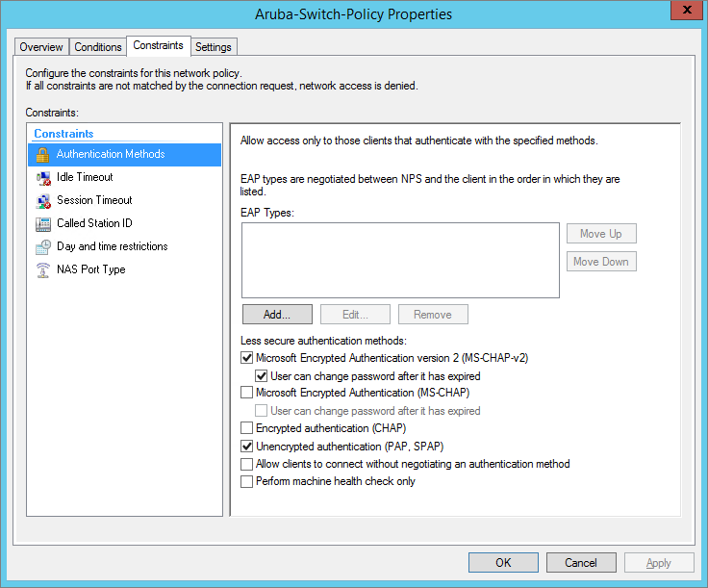The width and height of the screenshot is (708, 588).
Task: Click the NAS Port Type antenna icon
Action: (43, 270)
